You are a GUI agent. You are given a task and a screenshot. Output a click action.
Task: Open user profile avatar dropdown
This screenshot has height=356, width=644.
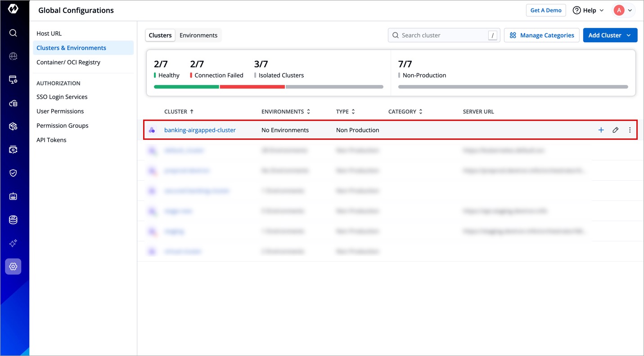623,10
